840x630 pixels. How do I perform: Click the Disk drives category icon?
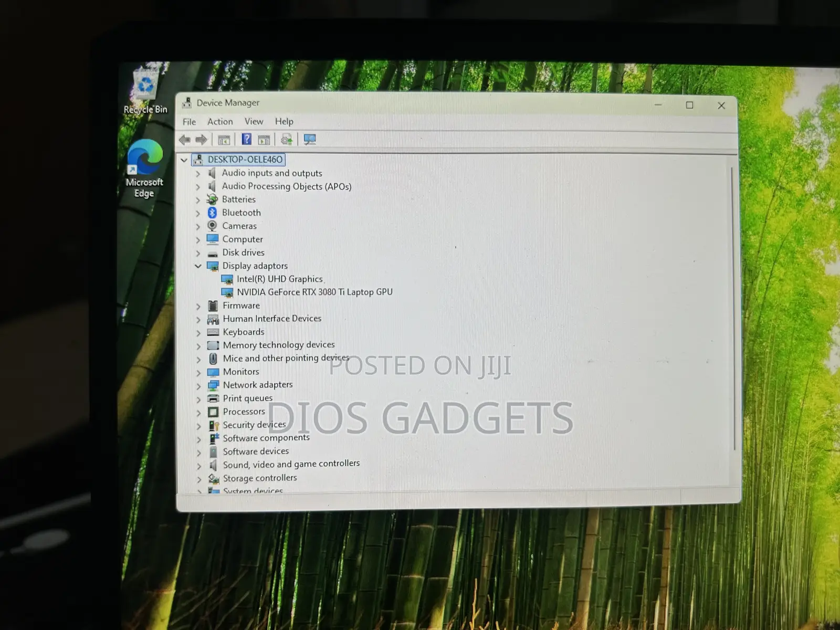213,254
